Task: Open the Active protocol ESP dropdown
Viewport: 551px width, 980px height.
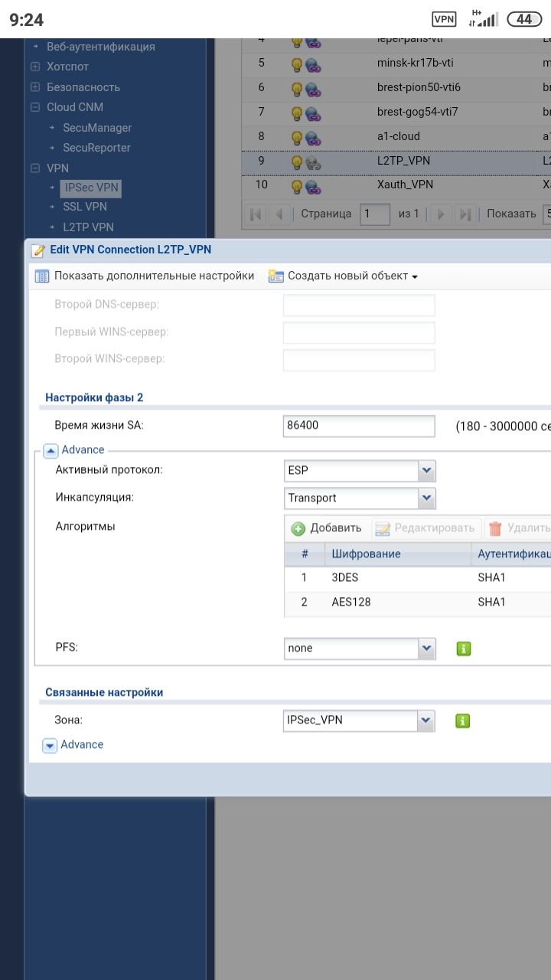Action: 427,471
